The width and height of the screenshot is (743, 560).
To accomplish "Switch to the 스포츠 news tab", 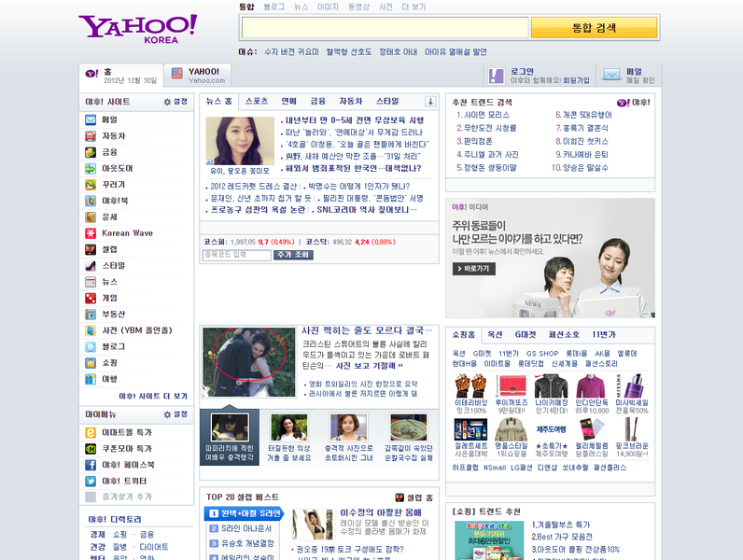I will tap(257, 101).
